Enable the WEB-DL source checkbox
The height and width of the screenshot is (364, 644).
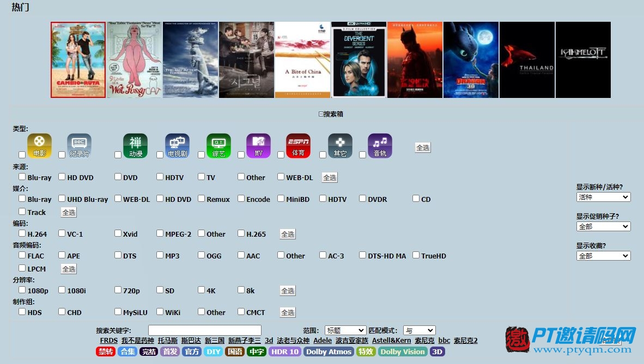281,177
